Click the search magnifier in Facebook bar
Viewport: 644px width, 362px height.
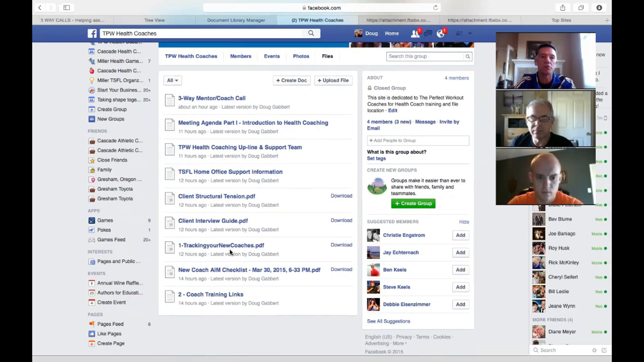311,33
